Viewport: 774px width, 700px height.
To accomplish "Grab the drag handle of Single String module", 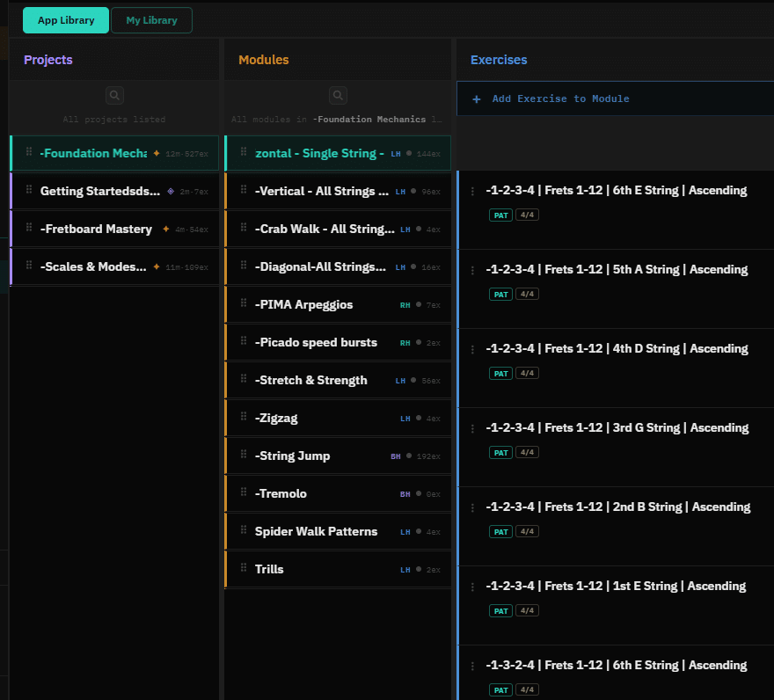I will click(x=244, y=151).
